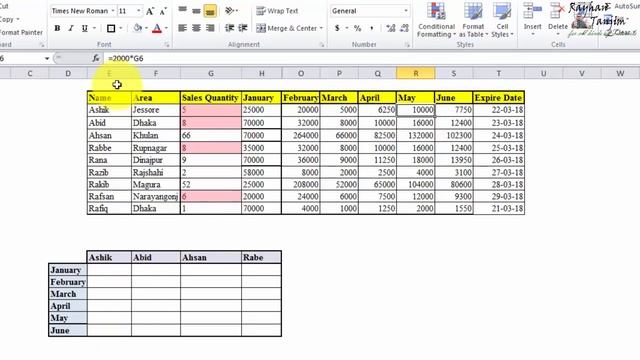Select cell with name Rafsan
The width and height of the screenshot is (640, 360).
[109, 196]
